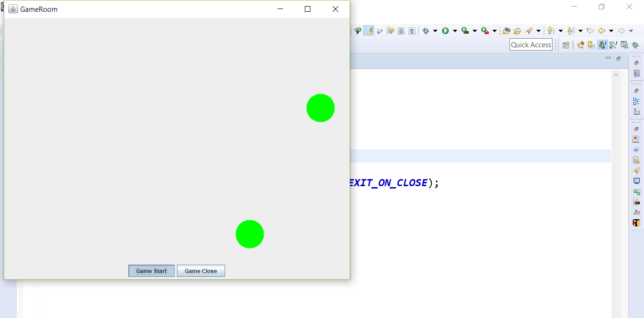The height and width of the screenshot is (318, 644).
Task: Select the Coverage launch icon
Action: coord(465,30)
